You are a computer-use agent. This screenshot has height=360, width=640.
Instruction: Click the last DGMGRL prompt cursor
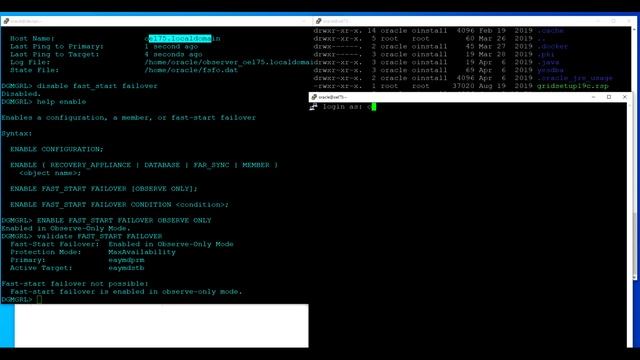(x=39, y=300)
